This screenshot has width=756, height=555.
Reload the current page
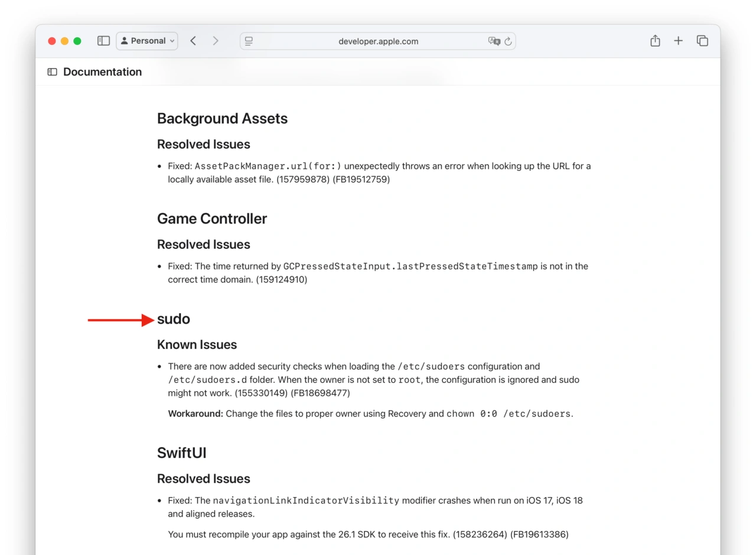pos(508,41)
